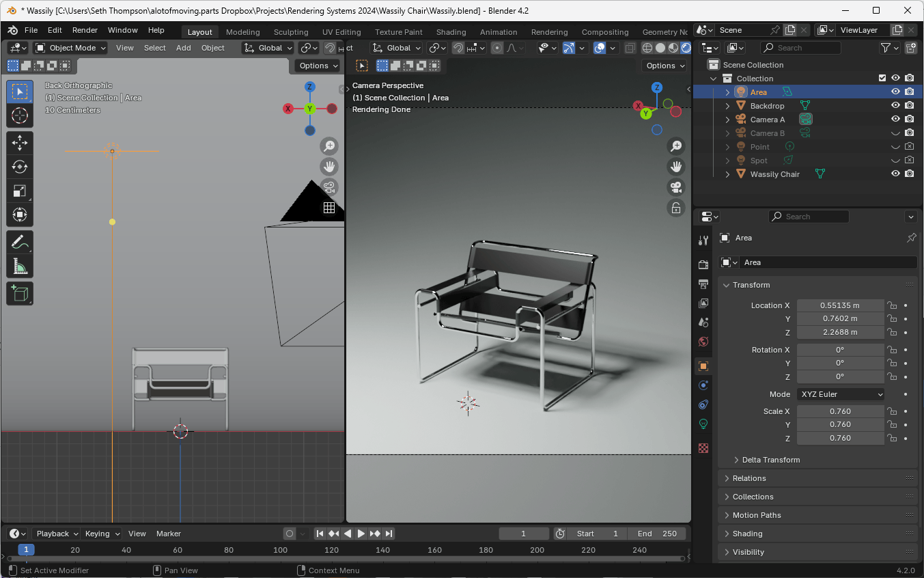Expand the Delta Transform panel
This screenshot has width=924, height=578.
coord(736,460)
